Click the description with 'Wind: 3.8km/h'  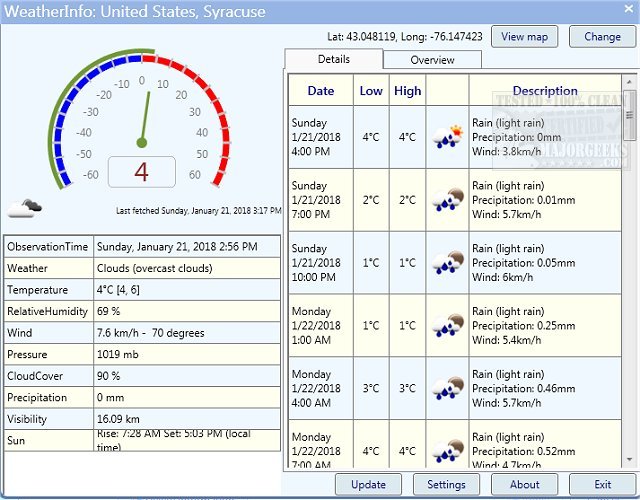tap(545, 137)
